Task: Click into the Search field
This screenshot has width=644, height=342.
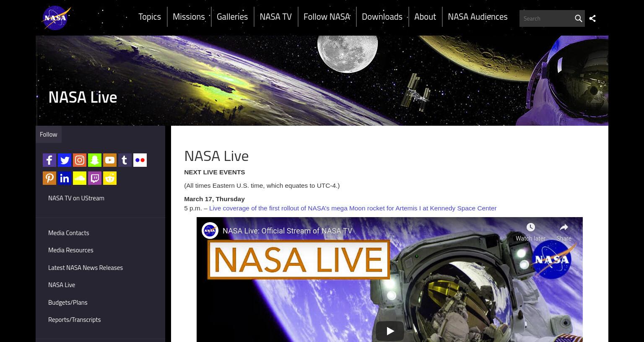Action: tap(546, 18)
